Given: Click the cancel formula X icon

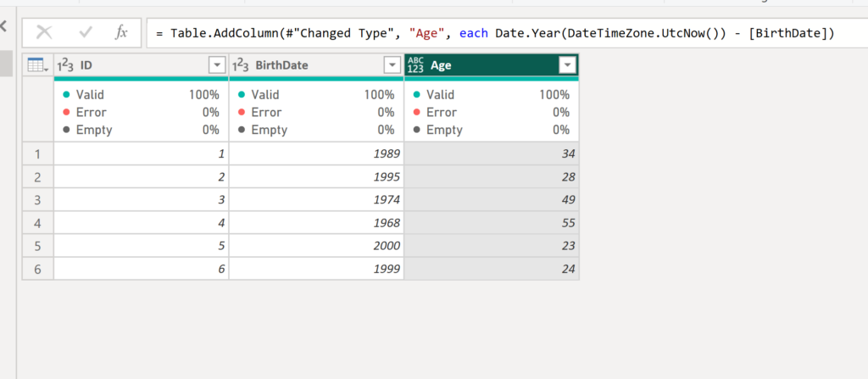Looking at the screenshot, I should (44, 33).
